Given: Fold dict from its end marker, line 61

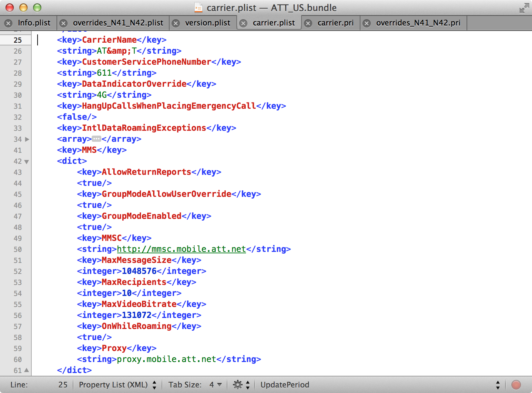Looking at the screenshot, I should point(27,370).
